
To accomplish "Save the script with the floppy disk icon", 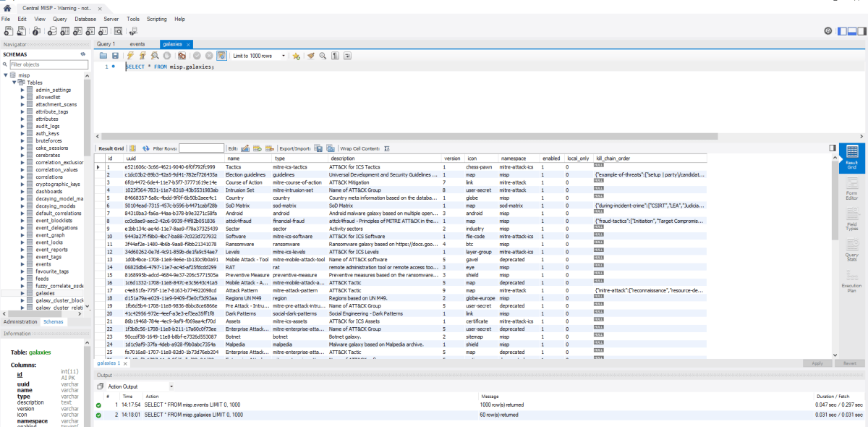I will click(115, 56).
